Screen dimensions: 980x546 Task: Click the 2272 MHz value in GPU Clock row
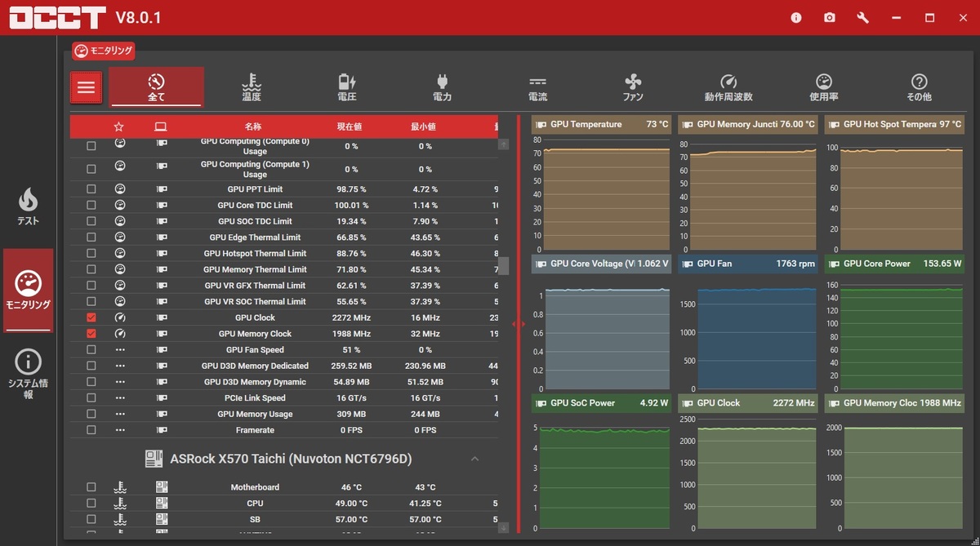pyautogui.click(x=351, y=317)
